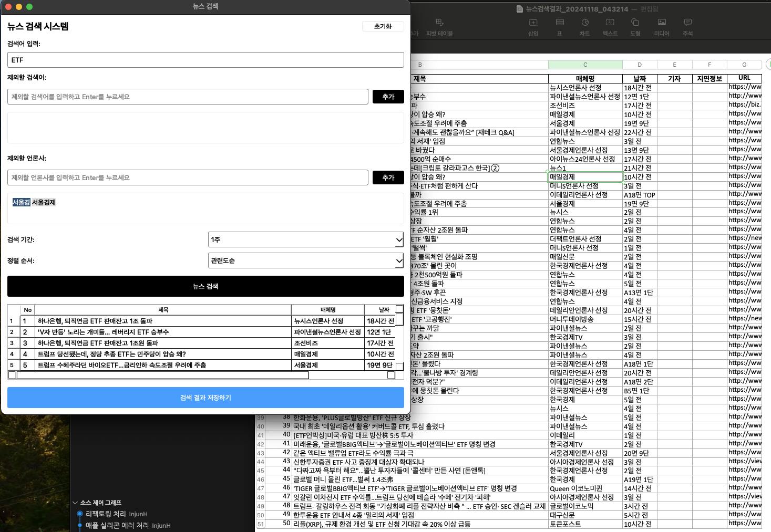Click the 지면정보 header cell in Numbers sheet
771x532 pixels.
tap(710, 79)
